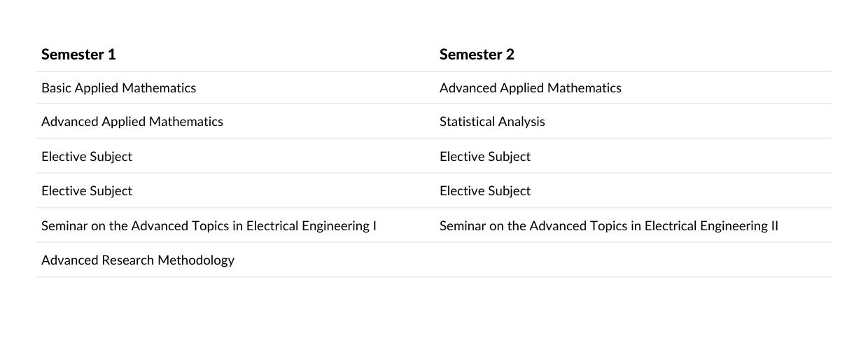Click the word Methodology in the last row
The width and height of the screenshot is (868, 350).
(x=196, y=260)
